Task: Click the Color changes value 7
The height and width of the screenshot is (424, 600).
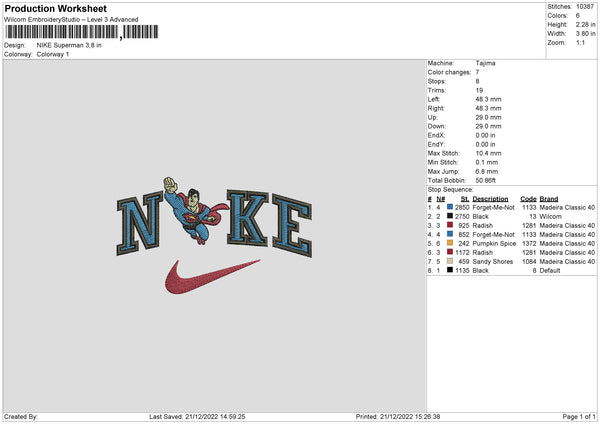Action: (477, 72)
